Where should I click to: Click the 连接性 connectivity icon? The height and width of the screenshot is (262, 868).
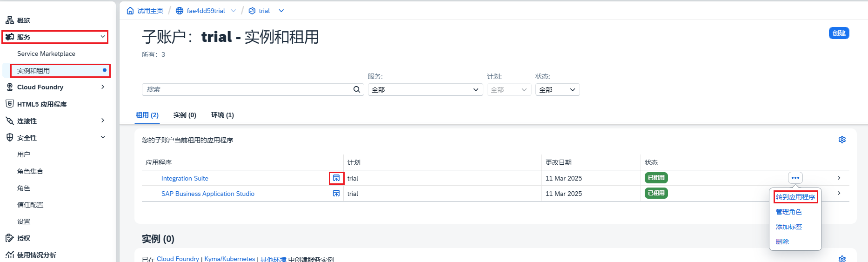(10, 121)
